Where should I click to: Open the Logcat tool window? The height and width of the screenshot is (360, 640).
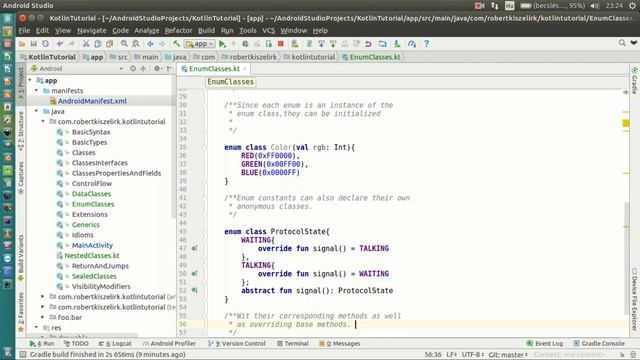(x=115, y=344)
